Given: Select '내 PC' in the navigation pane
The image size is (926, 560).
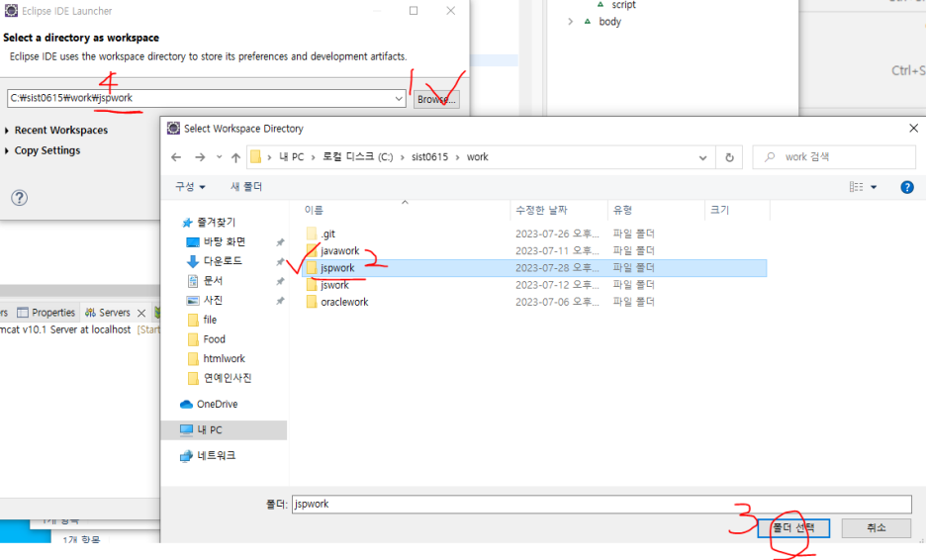Looking at the screenshot, I should pyautogui.click(x=224, y=430).
